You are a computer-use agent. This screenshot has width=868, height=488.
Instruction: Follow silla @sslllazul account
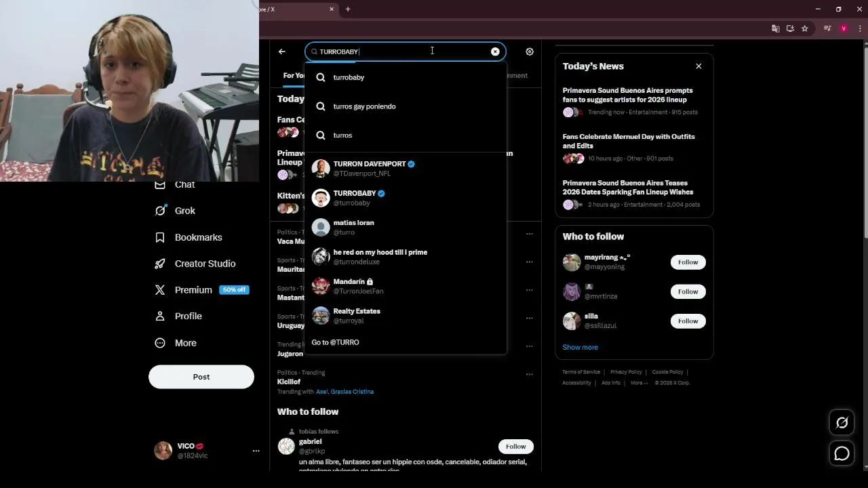688,321
